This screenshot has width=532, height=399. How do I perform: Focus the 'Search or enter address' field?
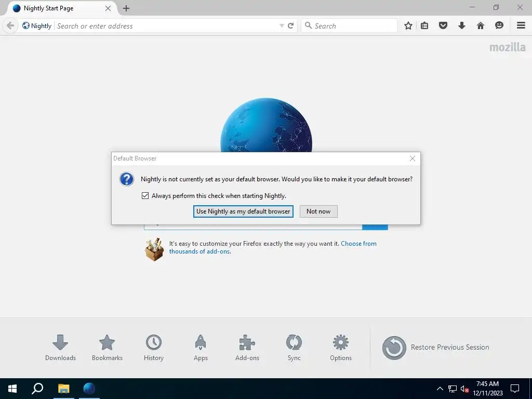(x=166, y=26)
